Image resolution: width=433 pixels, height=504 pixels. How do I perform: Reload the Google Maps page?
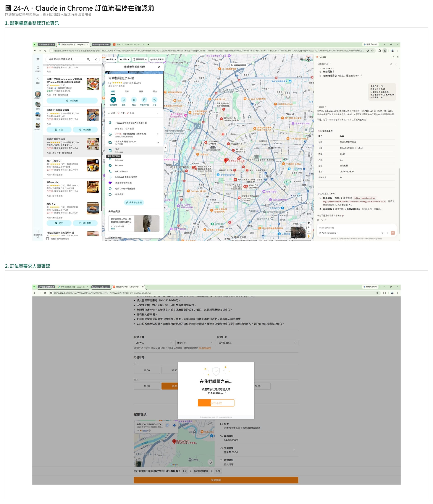[45, 51]
